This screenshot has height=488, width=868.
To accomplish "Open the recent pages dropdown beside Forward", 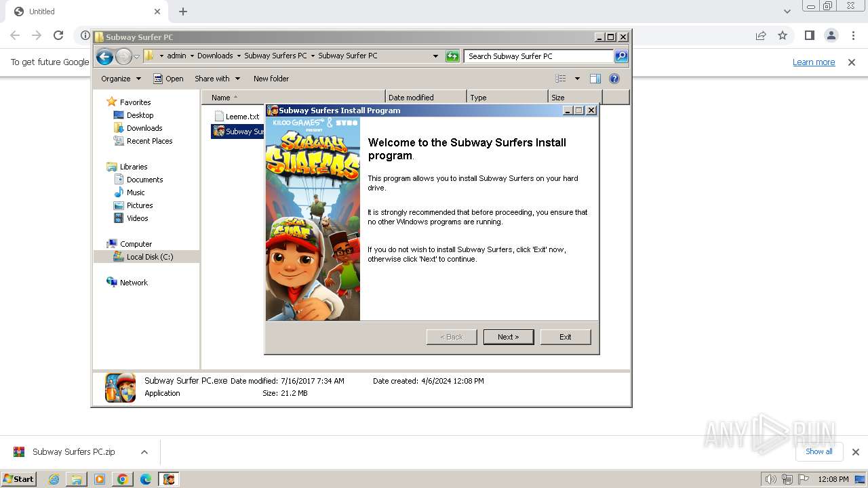I will click(136, 56).
